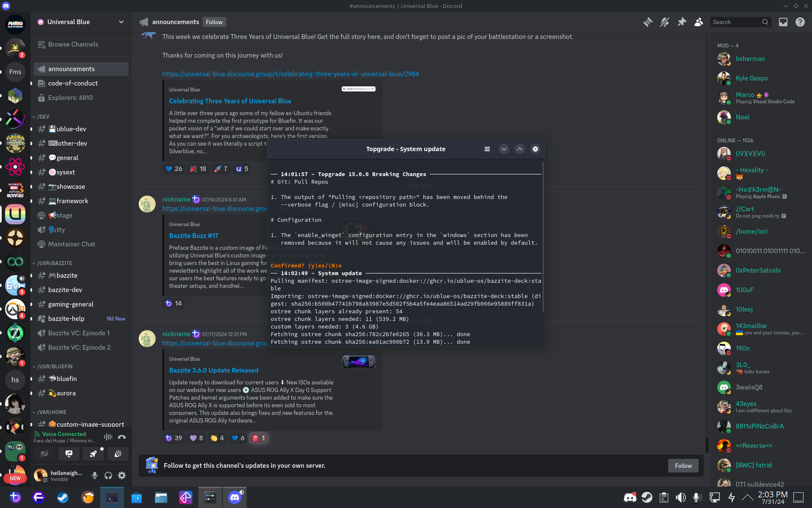Screen dimensions: 812x508
Task: Start sharing your screen
Action: pos(69,454)
